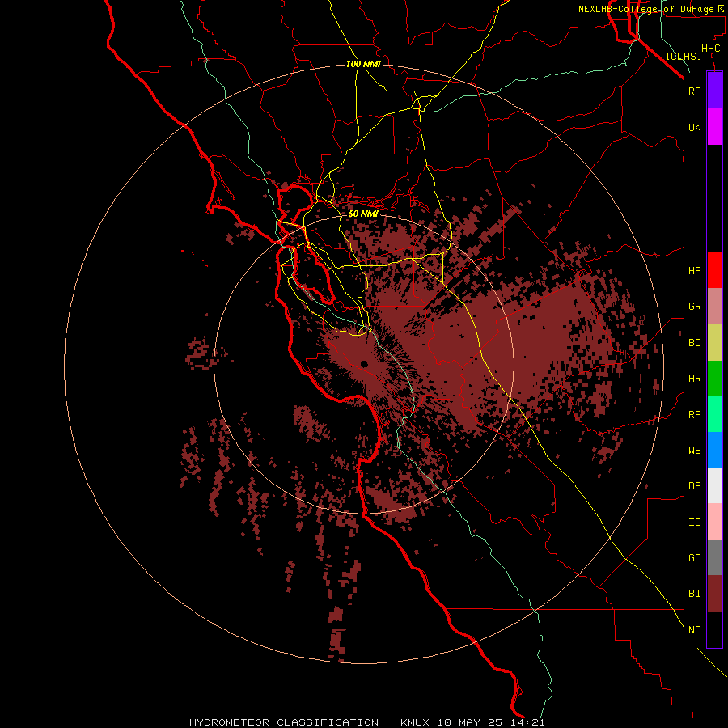Click the "HR" legend label

tap(694, 379)
